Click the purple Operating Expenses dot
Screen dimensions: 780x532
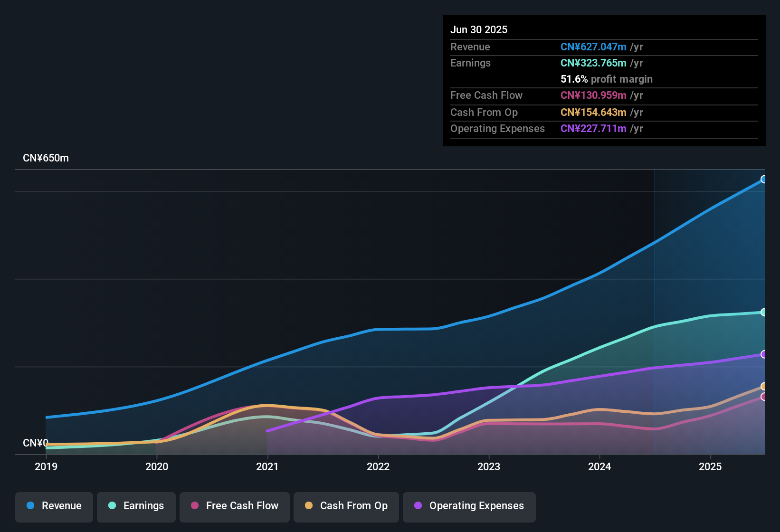coord(417,506)
